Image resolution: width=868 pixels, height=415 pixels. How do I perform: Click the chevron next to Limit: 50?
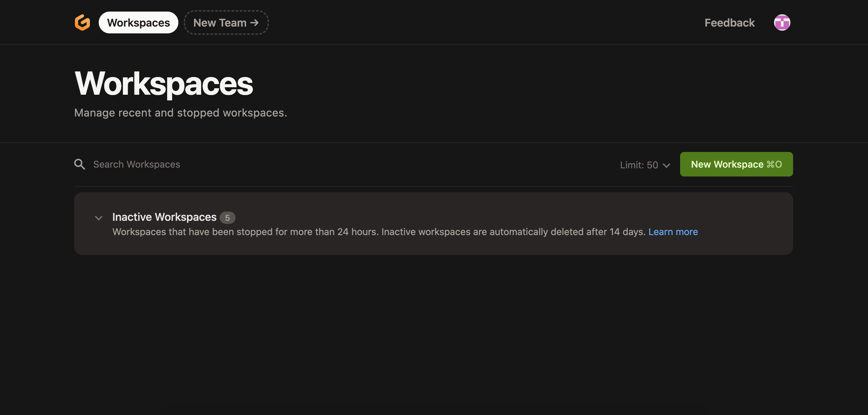[666, 166]
